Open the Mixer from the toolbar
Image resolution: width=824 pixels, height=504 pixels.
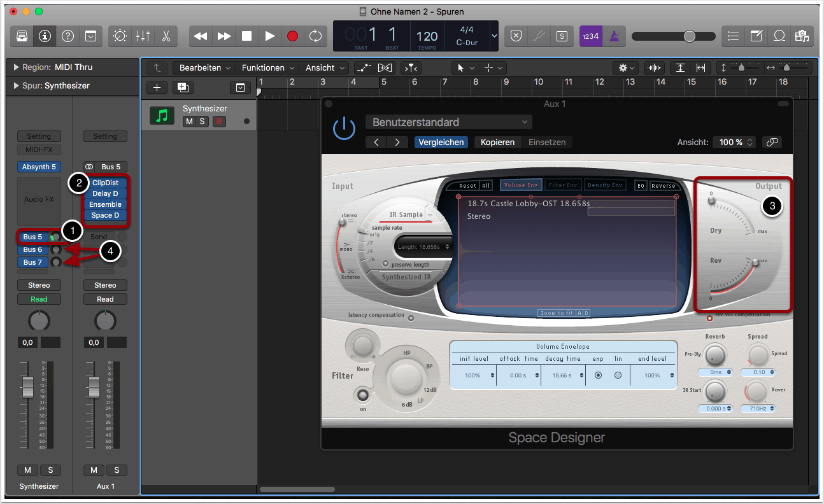click(143, 36)
